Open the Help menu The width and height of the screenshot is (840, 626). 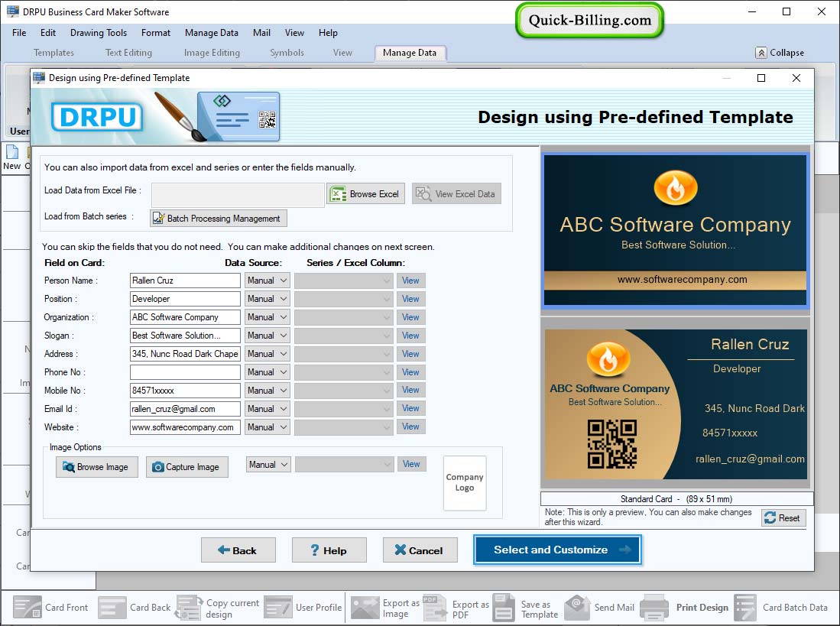point(328,33)
